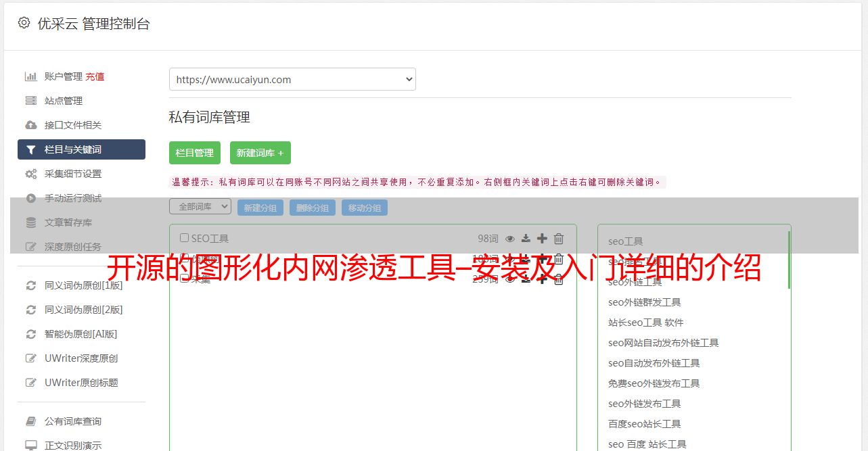Select keyword 百度seo站长工具

coord(645,424)
